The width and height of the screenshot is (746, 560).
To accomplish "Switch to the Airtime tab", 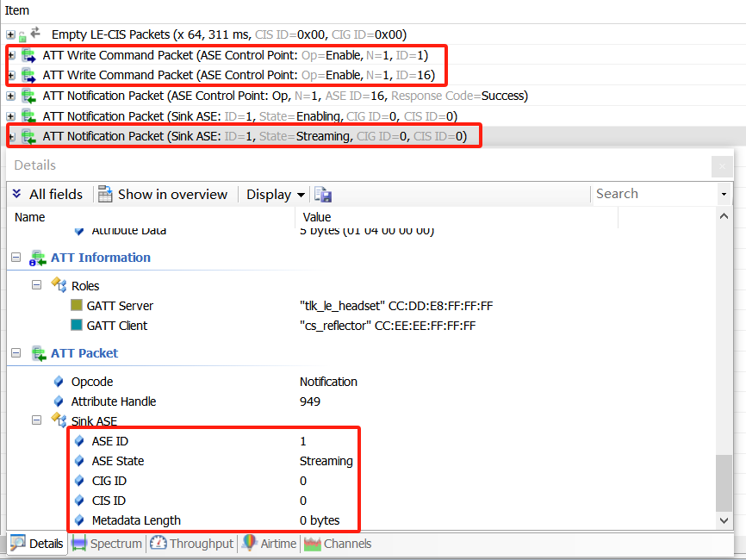I will pyautogui.click(x=270, y=544).
